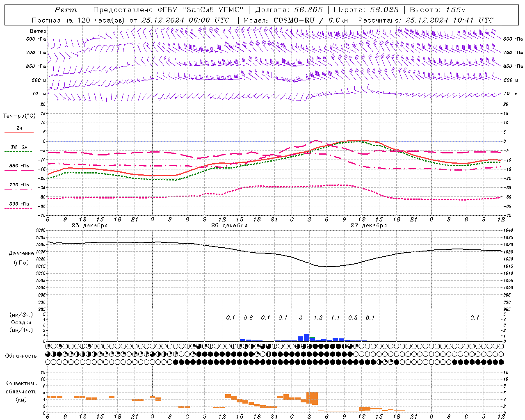Screen dimensions: 525x420
Task: Click the '850 гПа' temperature legend entry
Action: pyautogui.click(x=19, y=166)
